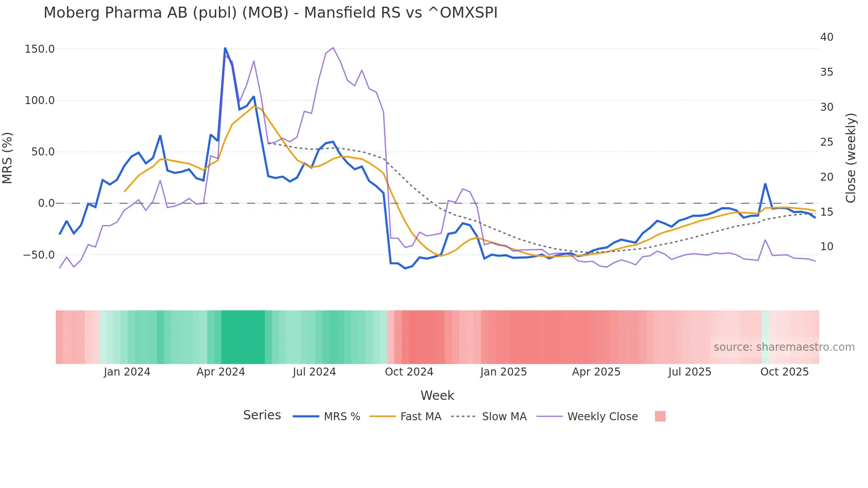
Task: Toggle the Slow MA legend entry
Action: (489, 417)
